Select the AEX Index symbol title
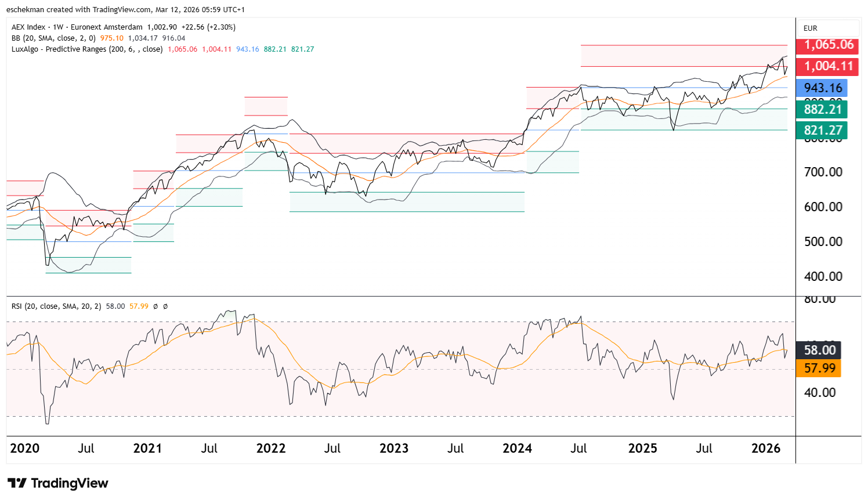This screenshot has height=502, width=868. (28, 27)
